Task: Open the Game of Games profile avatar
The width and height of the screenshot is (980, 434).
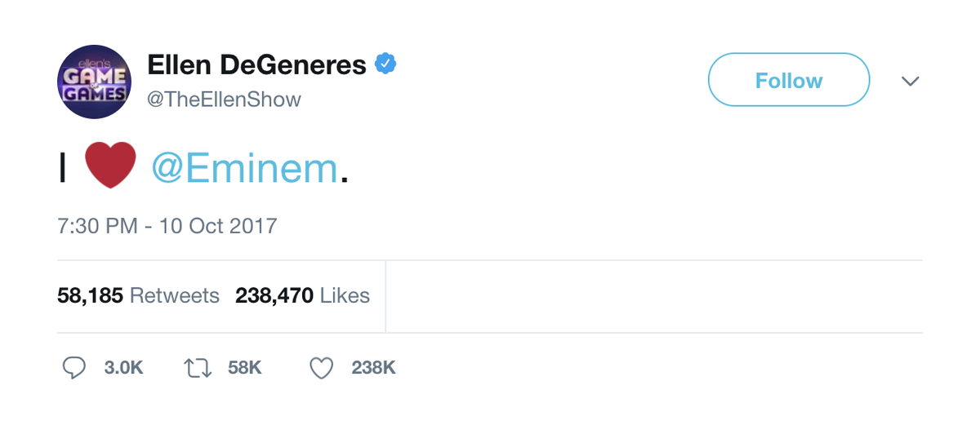Action: click(x=95, y=82)
